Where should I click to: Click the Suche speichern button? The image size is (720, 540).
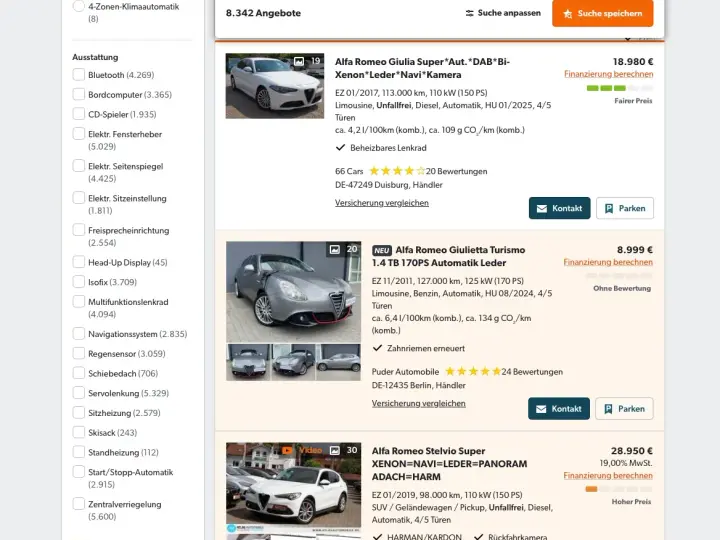pos(602,13)
